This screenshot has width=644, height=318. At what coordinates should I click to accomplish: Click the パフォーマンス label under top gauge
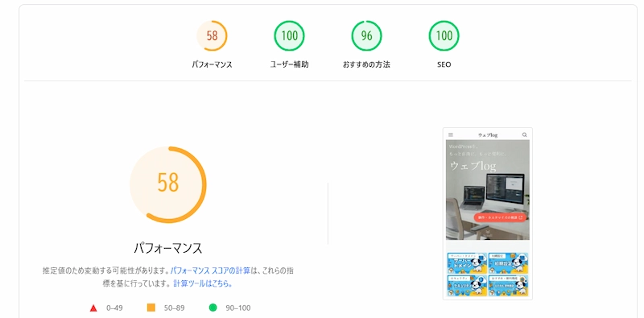click(x=212, y=64)
